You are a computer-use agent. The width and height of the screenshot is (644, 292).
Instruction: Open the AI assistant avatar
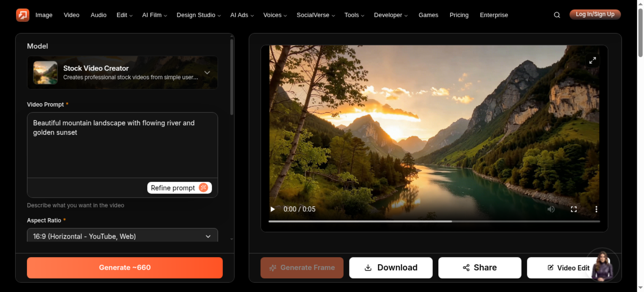pyautogui.click(x=602, y=265)
